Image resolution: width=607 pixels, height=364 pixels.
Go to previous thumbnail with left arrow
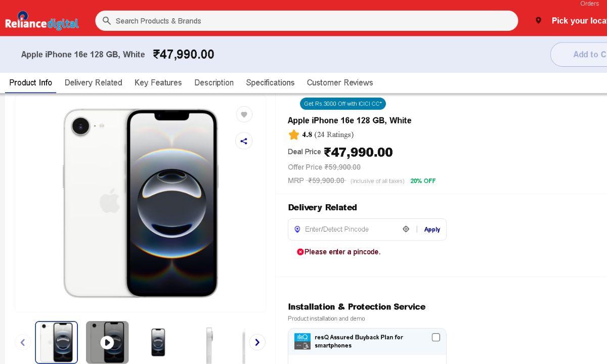point(23,342)
